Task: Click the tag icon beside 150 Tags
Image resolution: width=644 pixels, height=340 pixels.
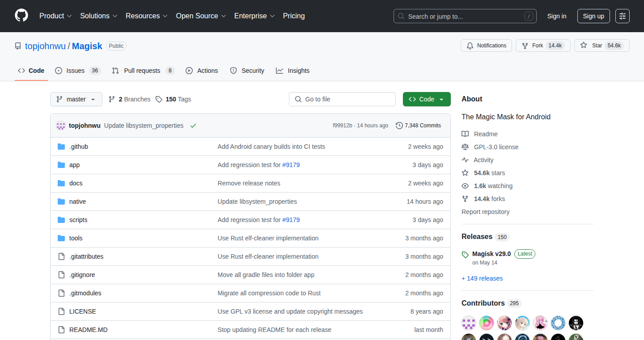Action: tap(159, 99)
